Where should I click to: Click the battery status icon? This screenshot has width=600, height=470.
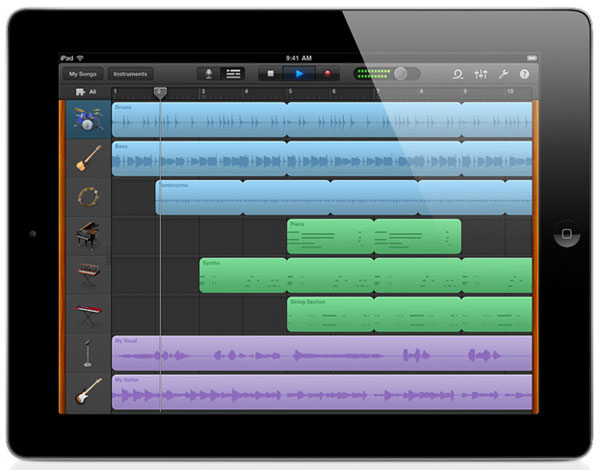[x=532, y=58]
